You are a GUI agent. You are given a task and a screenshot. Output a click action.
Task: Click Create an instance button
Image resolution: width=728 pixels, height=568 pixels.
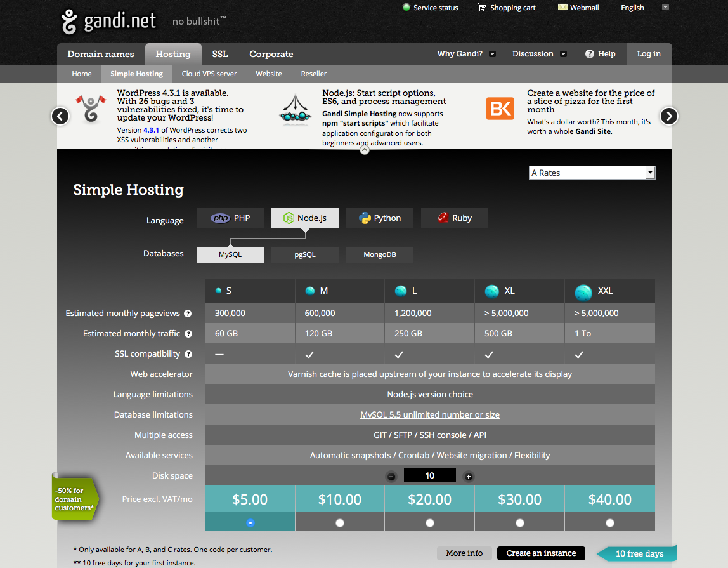tap(541, 553)
